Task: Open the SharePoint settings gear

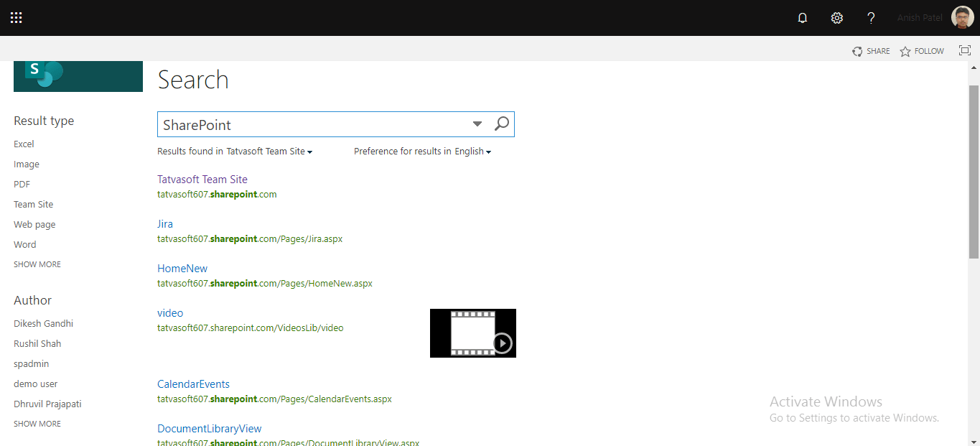Action: (836, 17)
